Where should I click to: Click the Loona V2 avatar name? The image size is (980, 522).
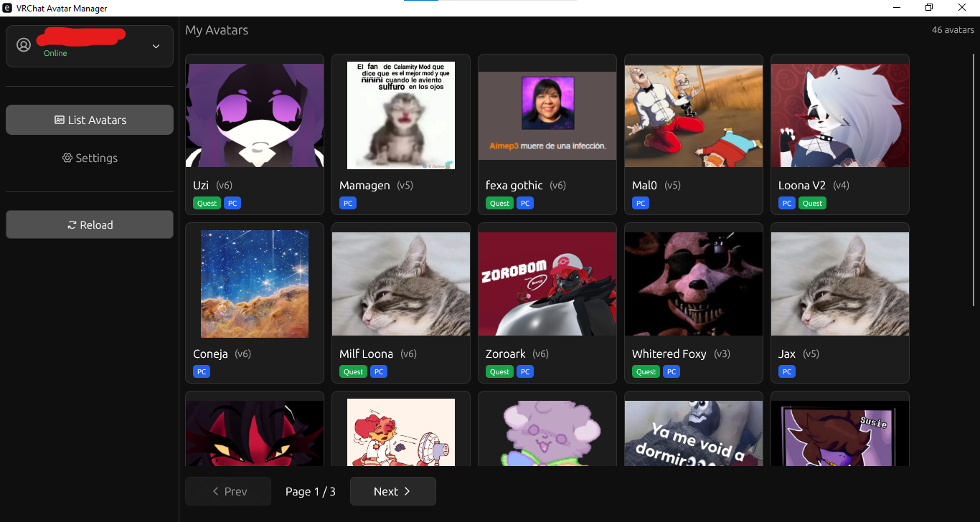[802, 185]
